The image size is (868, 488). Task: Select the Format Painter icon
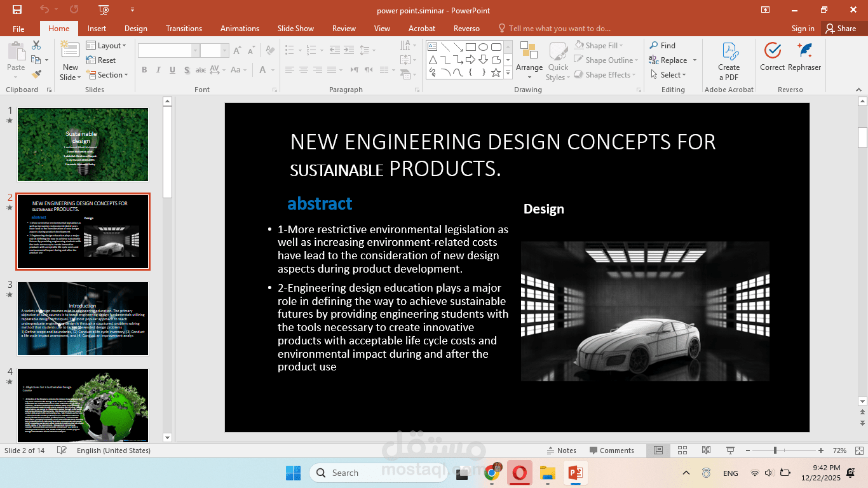coord(37,74)
